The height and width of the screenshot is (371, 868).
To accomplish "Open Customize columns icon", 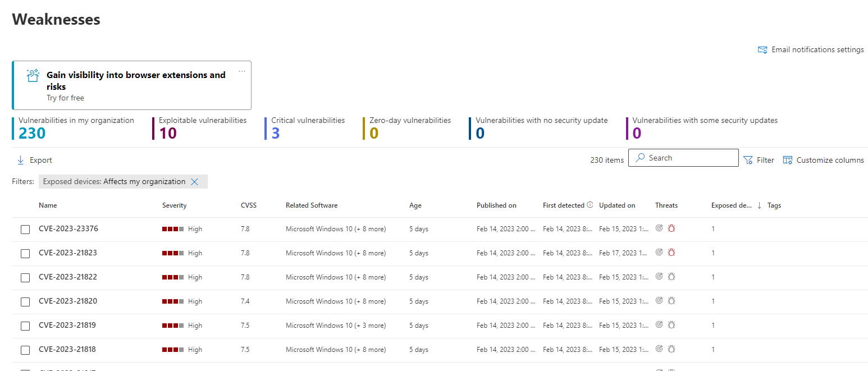I will 788,161.
